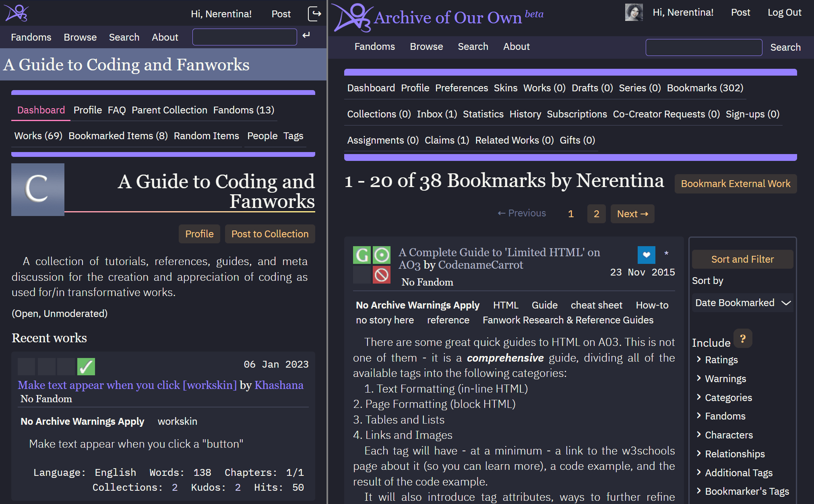Viewport: 814px width, 504px height.
Task: Expand the Bookmarker's Tags section
Action: pos(747,491)
